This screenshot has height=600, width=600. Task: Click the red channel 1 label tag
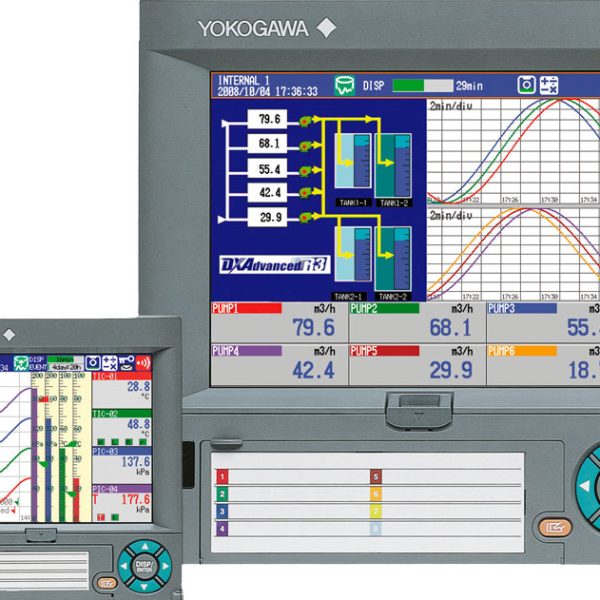pyautogui.click(x=223, y=477)
